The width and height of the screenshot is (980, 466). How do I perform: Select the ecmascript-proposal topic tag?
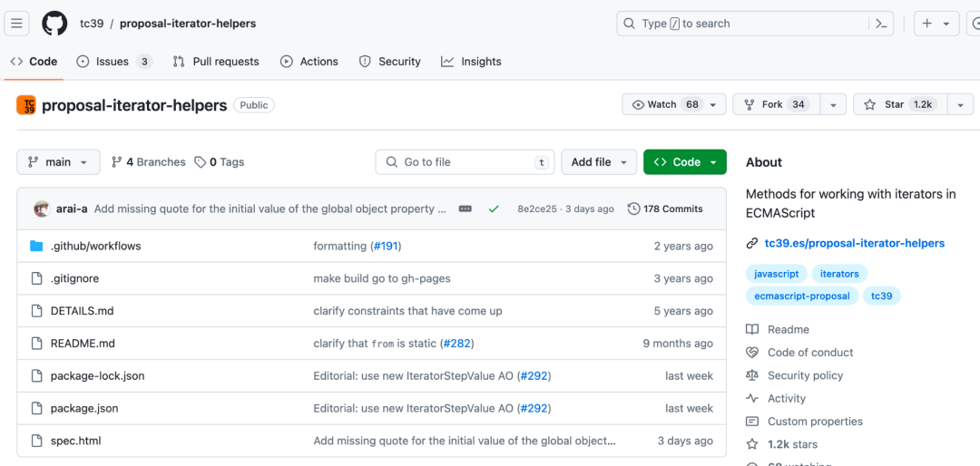point(802,296)
